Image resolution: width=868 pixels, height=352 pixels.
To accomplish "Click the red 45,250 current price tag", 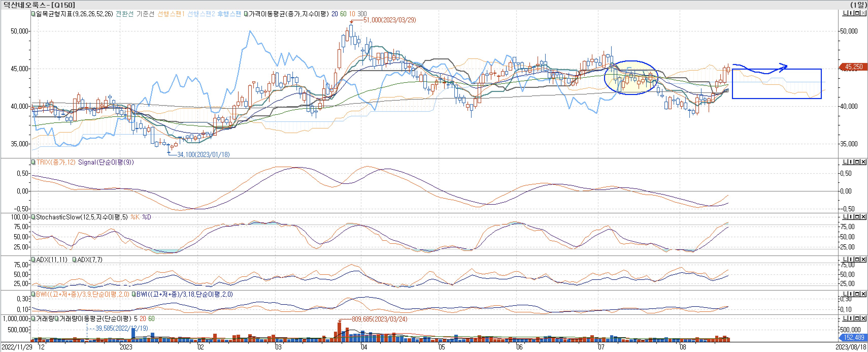I will (x=853, y=67).
